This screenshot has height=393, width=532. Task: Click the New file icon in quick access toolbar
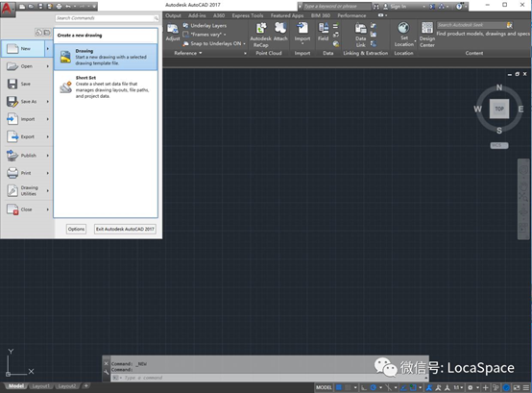[x=22, y=7]
